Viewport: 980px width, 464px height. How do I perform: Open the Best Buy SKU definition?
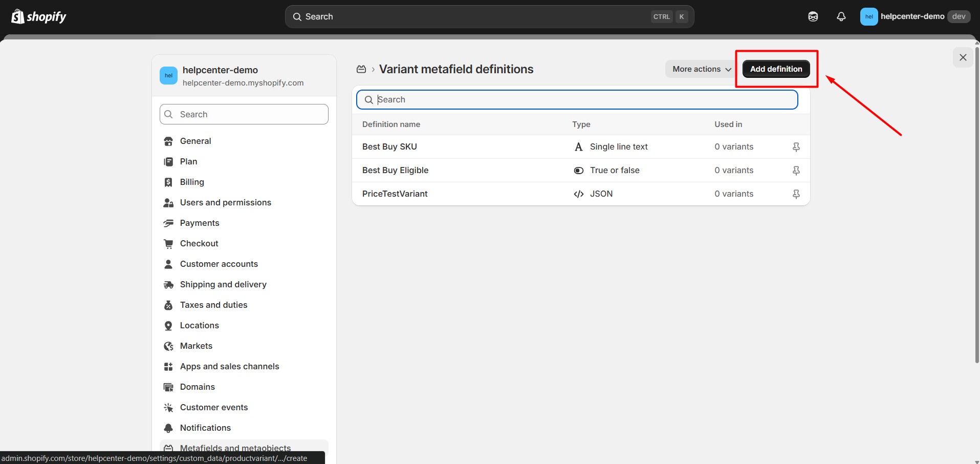(389, 147)
